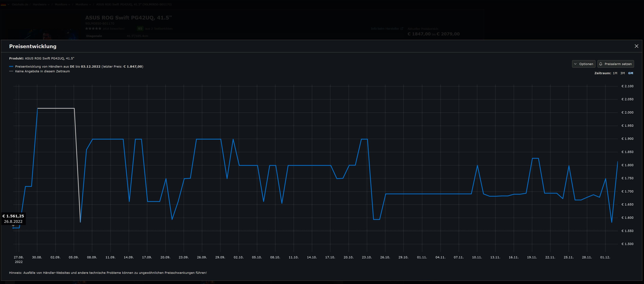The height and width of the screenshot is (284, 644).
Task: Click the € 2.100 y-axis label
Action: [627, 86]
